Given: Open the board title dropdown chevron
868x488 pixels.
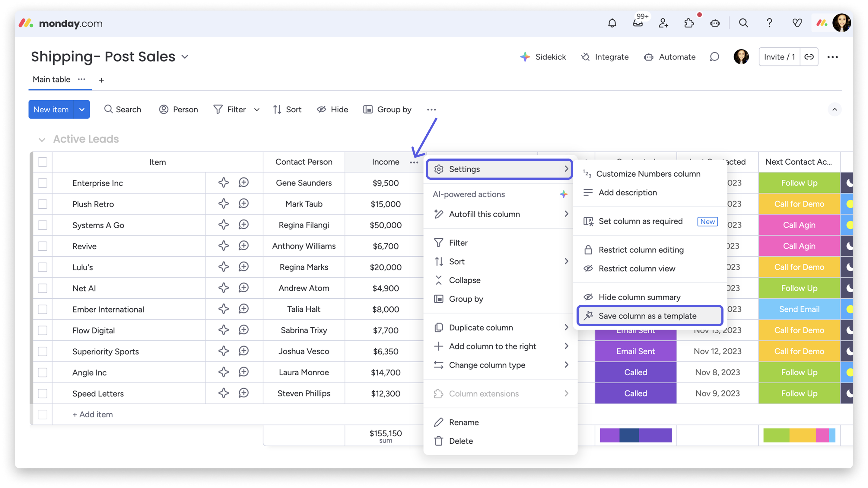Looking at the screenshot, I should (185, 57).
